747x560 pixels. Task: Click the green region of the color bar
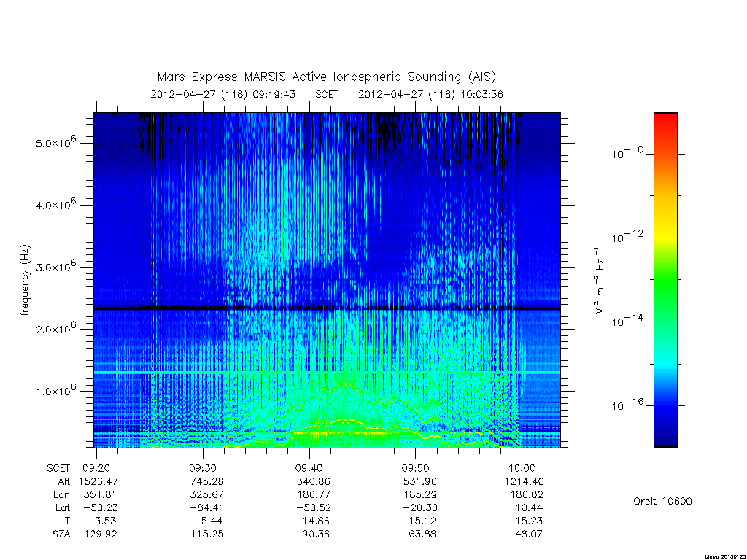[x=665, y=281]
